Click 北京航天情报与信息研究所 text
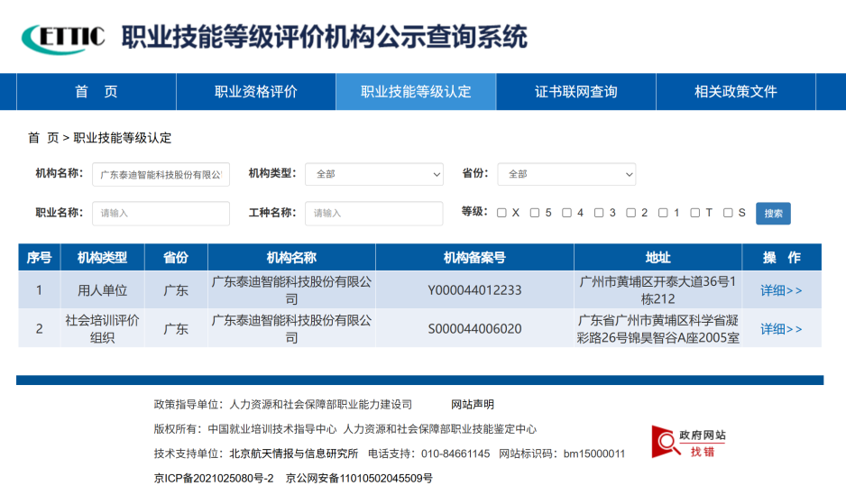 pos(294,454)
